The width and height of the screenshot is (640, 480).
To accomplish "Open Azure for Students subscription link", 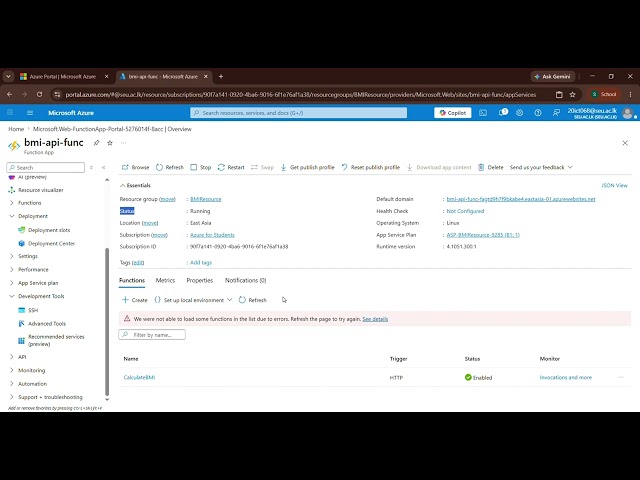I will 212,235.
